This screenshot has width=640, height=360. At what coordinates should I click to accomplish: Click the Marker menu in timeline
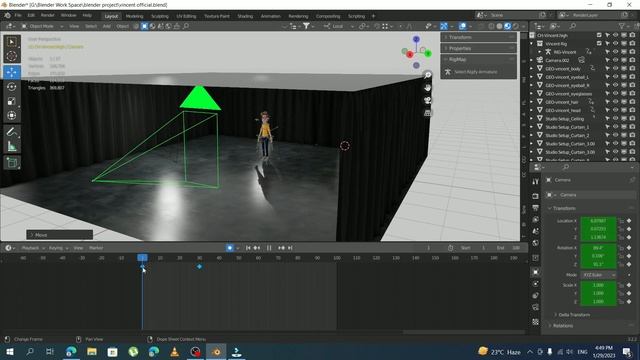(x=96, y=248)
